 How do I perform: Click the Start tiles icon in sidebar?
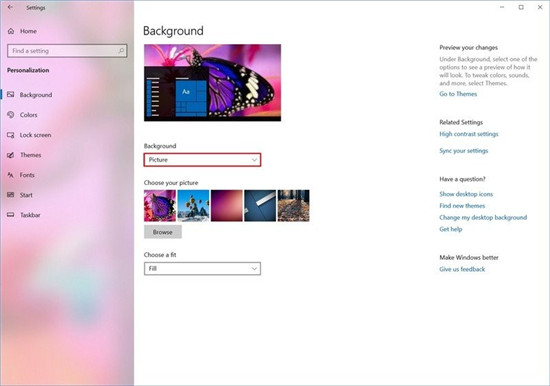(x=11, y=195)
